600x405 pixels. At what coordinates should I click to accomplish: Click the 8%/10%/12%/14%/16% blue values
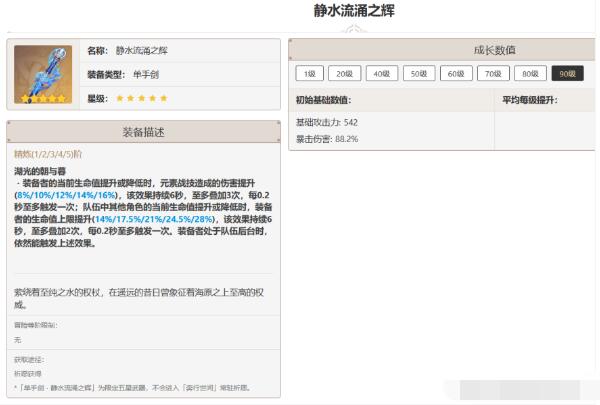point(66,195)
